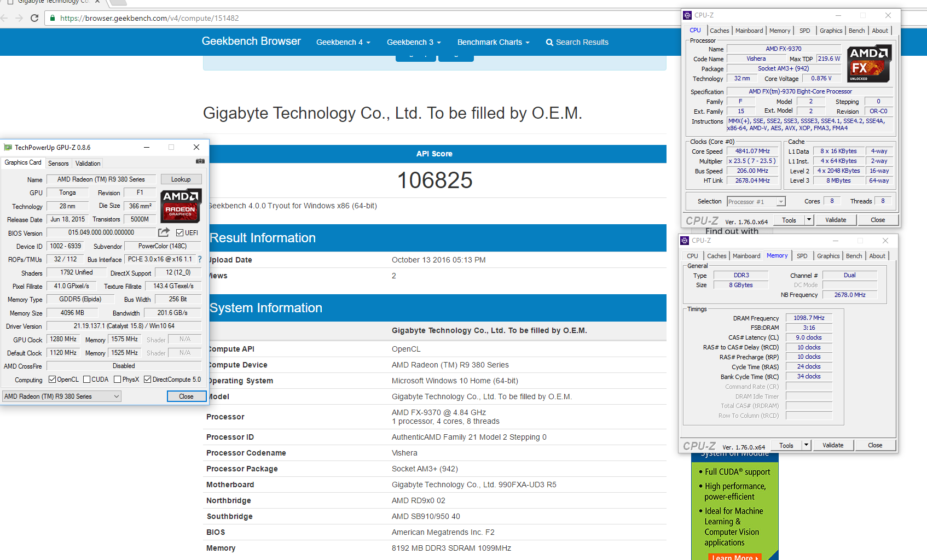
Task: Go back with browser back arrow
Action: [x=4, y=18]
